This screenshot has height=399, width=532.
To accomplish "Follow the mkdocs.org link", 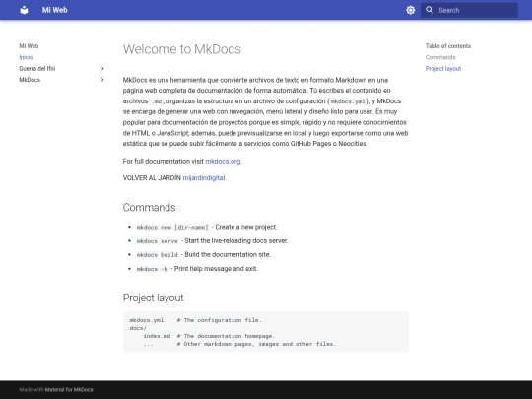I will [223, 162].
